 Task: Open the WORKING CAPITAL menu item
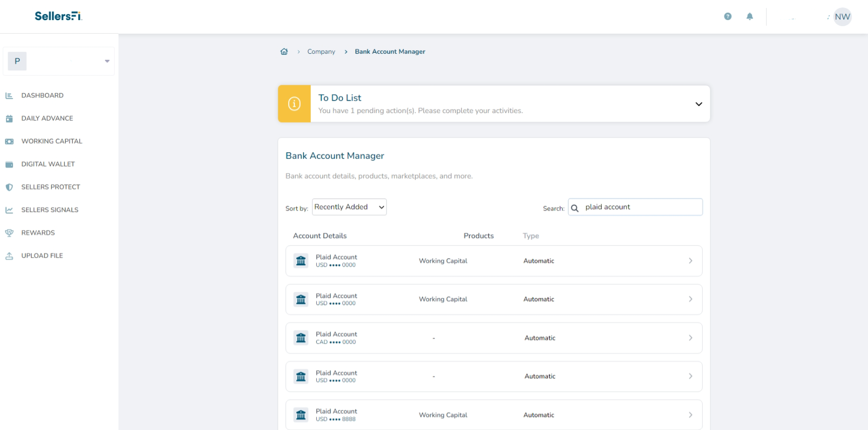click(x=52, y=141)
